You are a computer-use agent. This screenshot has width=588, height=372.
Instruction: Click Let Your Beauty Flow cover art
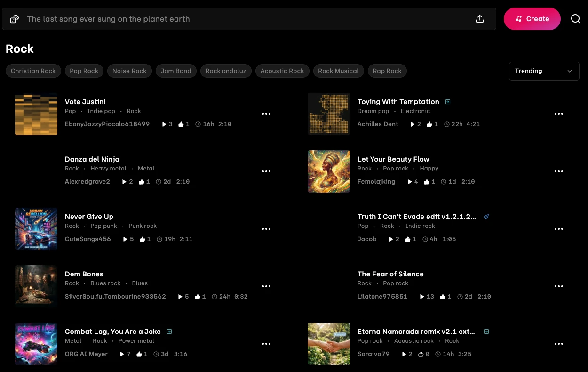(x=329, y=171)
